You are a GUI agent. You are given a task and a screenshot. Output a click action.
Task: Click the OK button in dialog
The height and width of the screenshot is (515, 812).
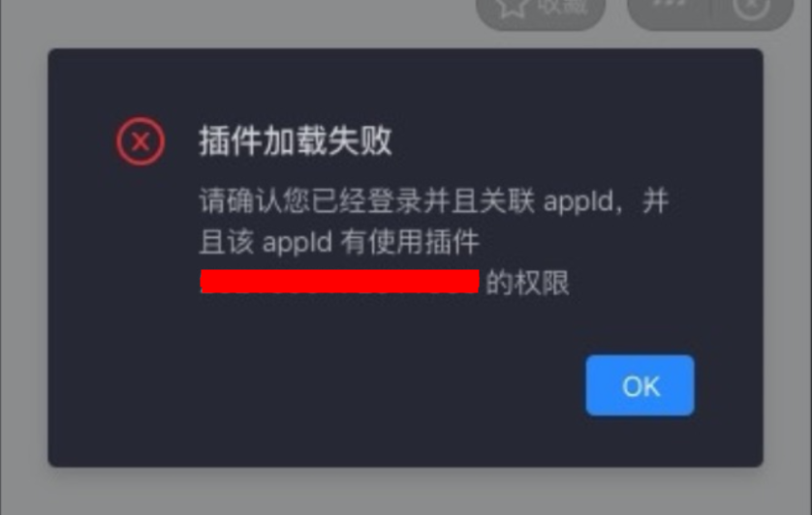(x=640, y=385)
